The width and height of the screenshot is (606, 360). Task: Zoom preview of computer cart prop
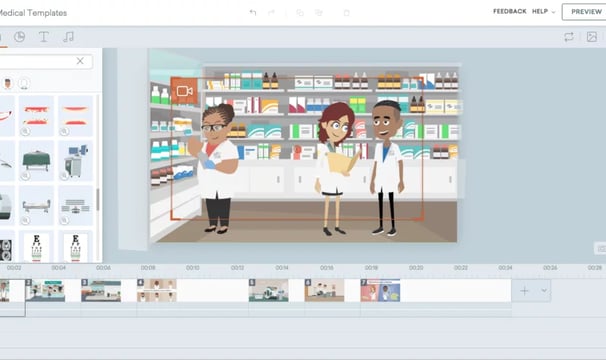click(x=65, y=176)
